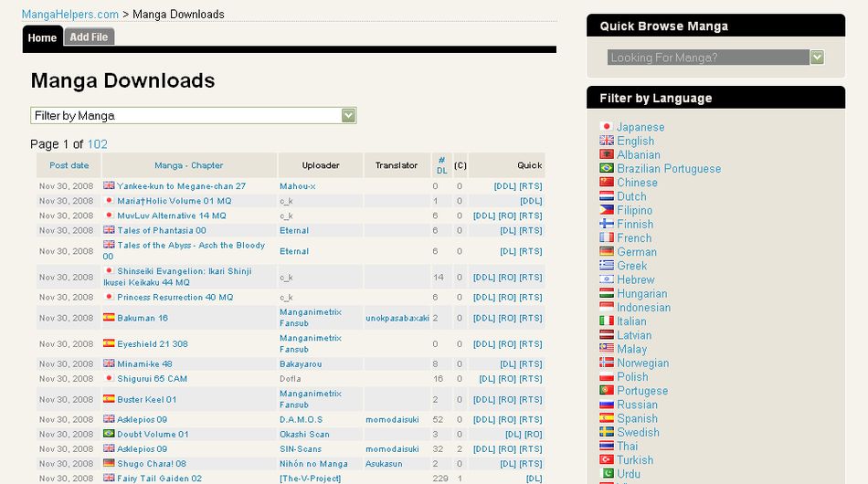Filter by Polish language link

[x=632, y=376]
